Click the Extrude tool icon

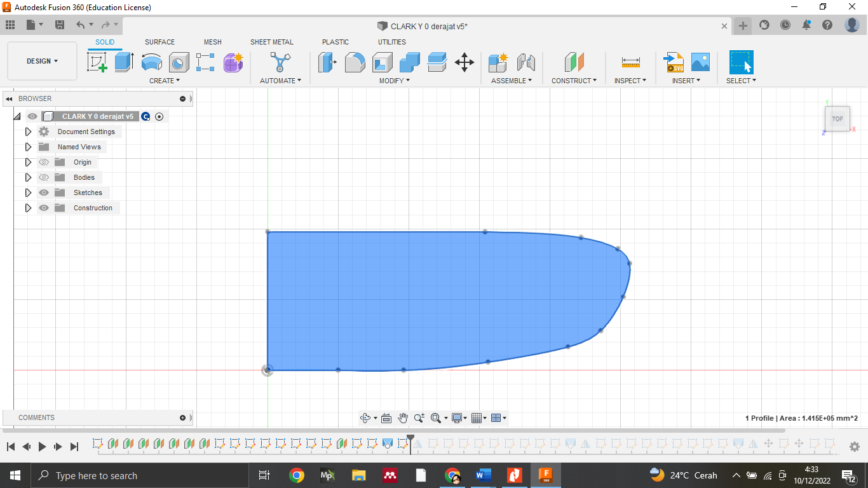(x=124, y=62)
